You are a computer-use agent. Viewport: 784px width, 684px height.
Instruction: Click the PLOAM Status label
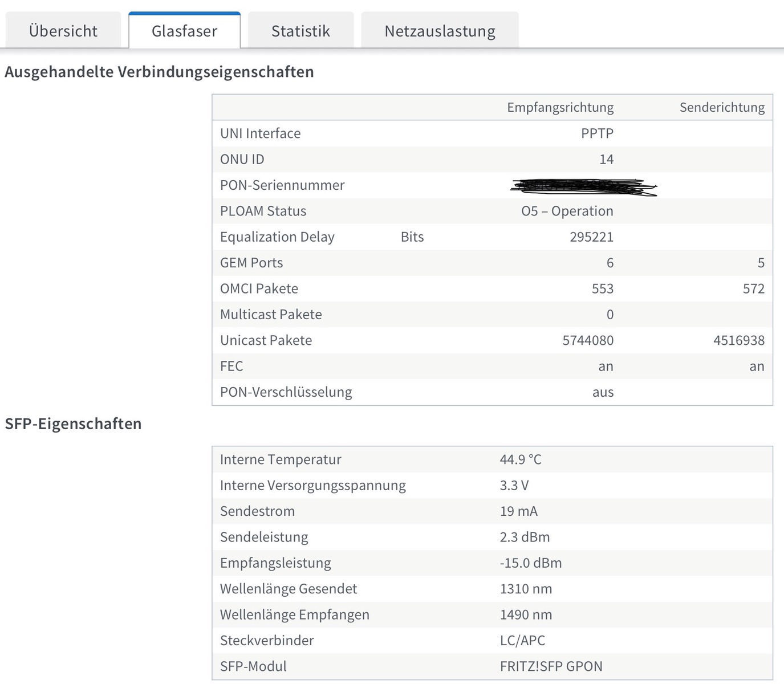[x=263, y=211]
